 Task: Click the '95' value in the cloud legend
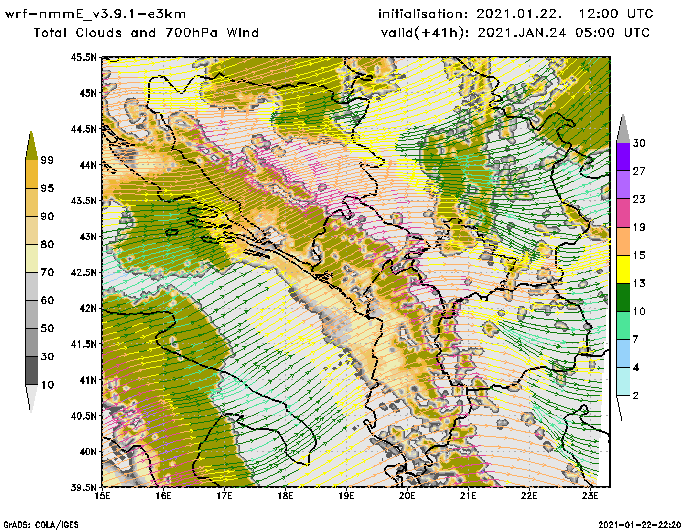point(47,188)
